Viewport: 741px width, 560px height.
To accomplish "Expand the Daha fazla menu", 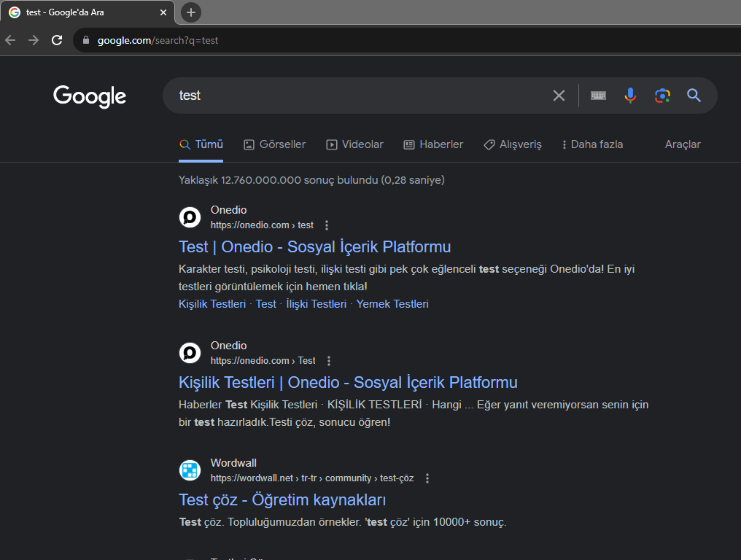I will pos(592,144).
